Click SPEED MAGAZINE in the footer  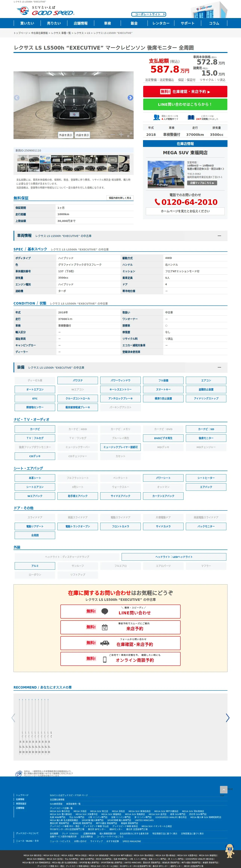tap(132, 841)
